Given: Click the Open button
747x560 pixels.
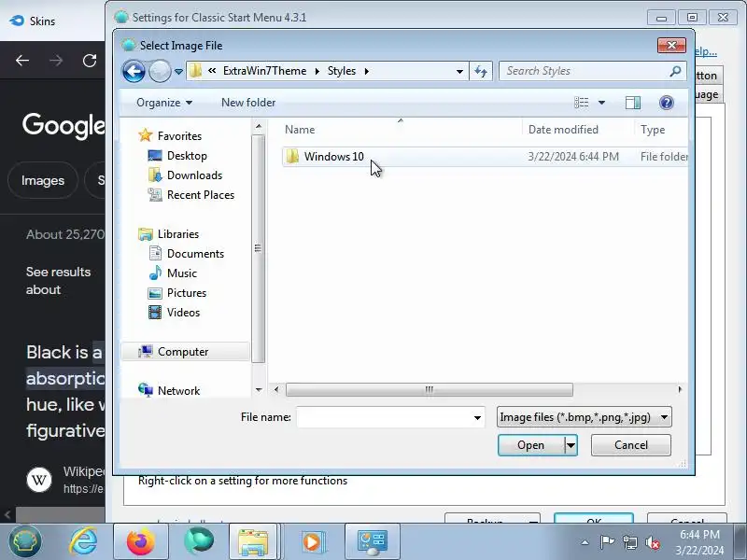Looking at the screenshot, I should click(530, 445).
